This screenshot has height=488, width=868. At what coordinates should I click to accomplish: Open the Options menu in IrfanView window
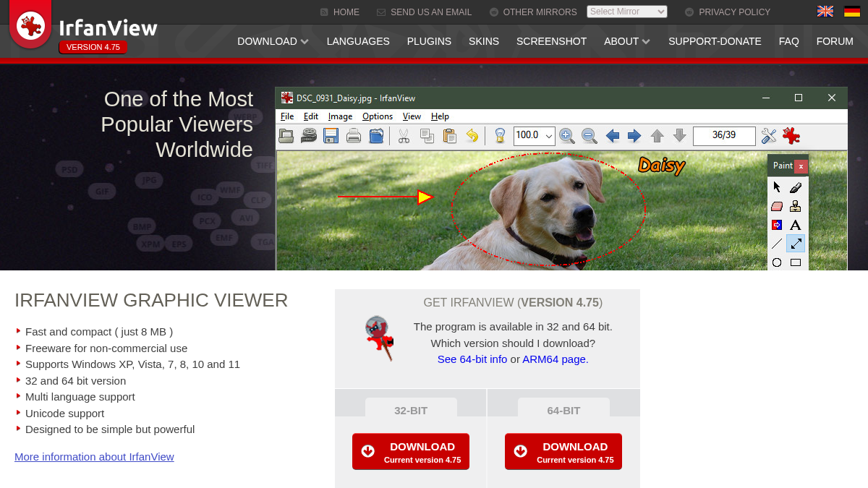[378, 116]
